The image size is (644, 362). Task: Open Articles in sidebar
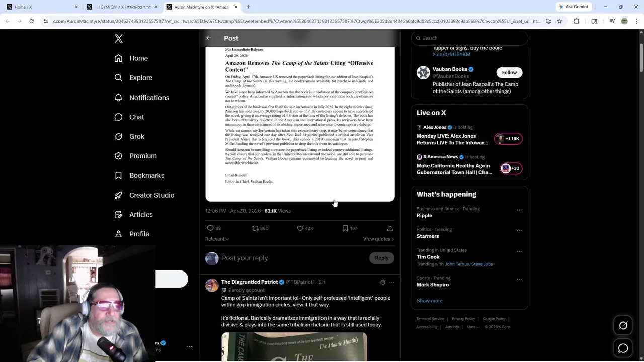[134, 214]
